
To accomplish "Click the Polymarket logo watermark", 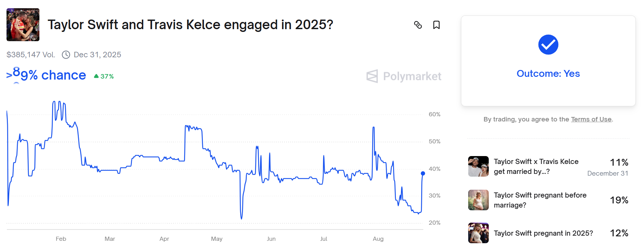I will 404,76.
